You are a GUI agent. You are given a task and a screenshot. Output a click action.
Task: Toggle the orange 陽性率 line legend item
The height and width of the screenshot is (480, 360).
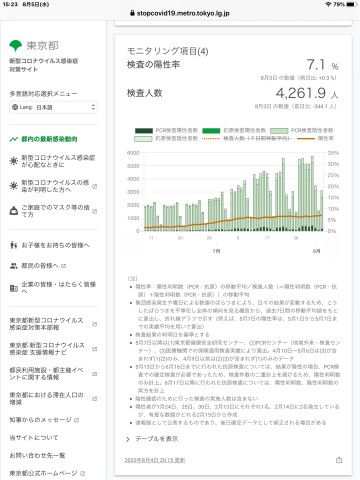315,138
